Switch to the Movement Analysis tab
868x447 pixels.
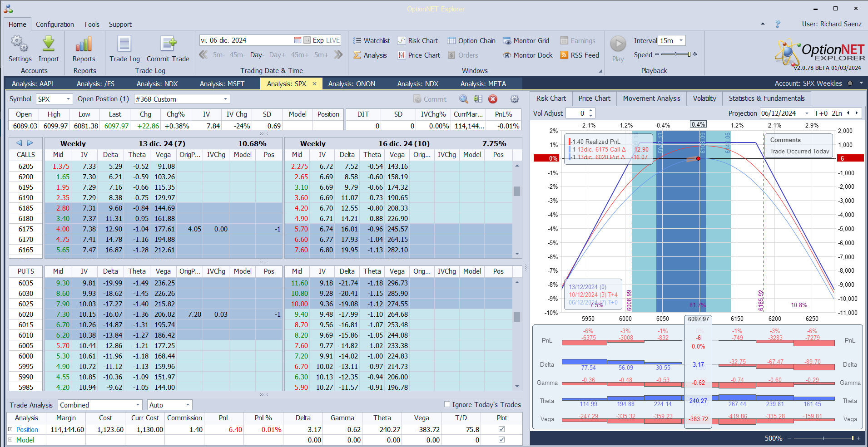pyautogui.click(x=652, y=98)
